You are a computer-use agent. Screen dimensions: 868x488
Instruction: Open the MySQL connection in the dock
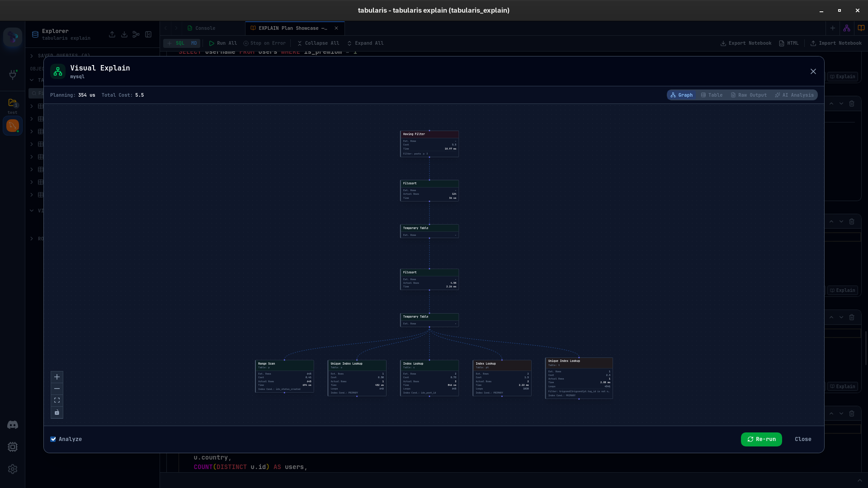point(12,126)
